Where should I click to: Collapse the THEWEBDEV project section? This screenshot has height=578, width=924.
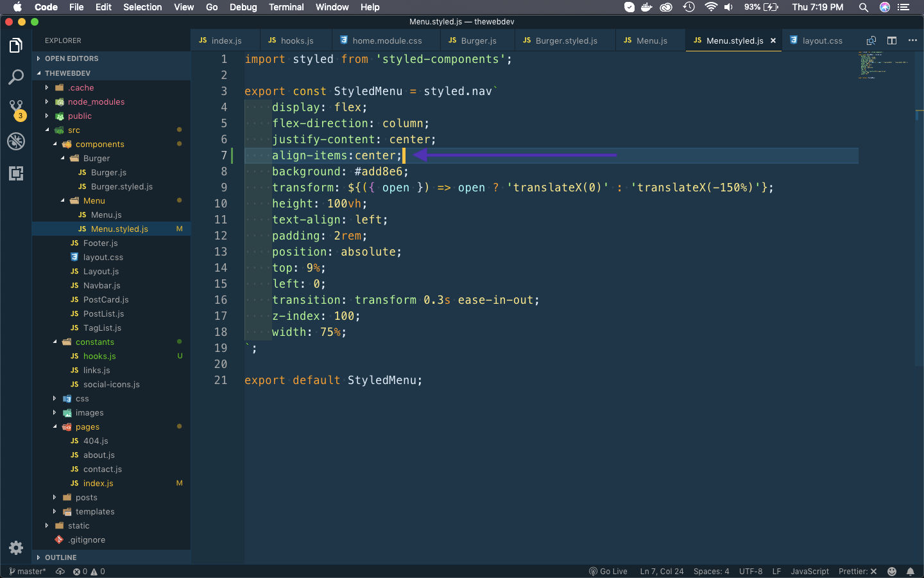(112, 73)
